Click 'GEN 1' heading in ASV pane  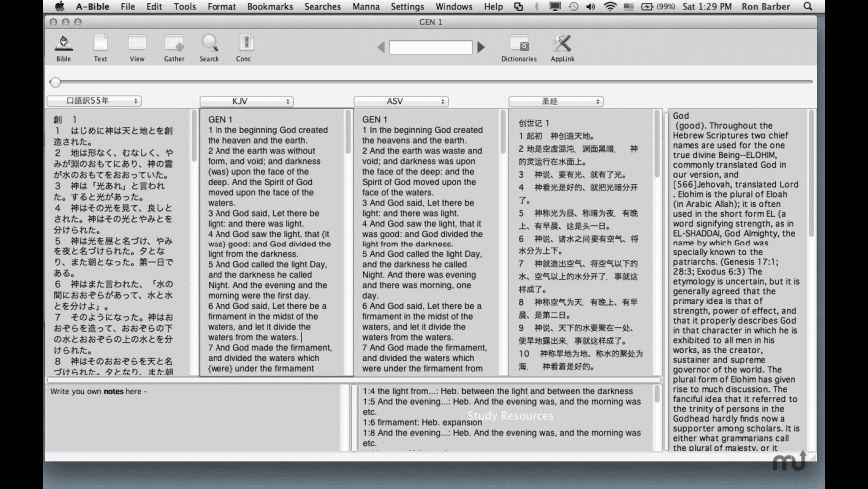[x=375, y=119]
